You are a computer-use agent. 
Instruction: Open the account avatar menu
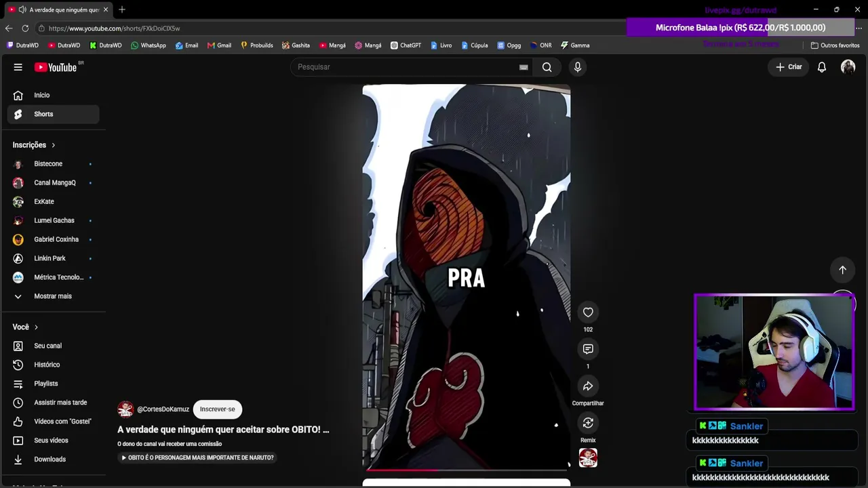(848, 67)
